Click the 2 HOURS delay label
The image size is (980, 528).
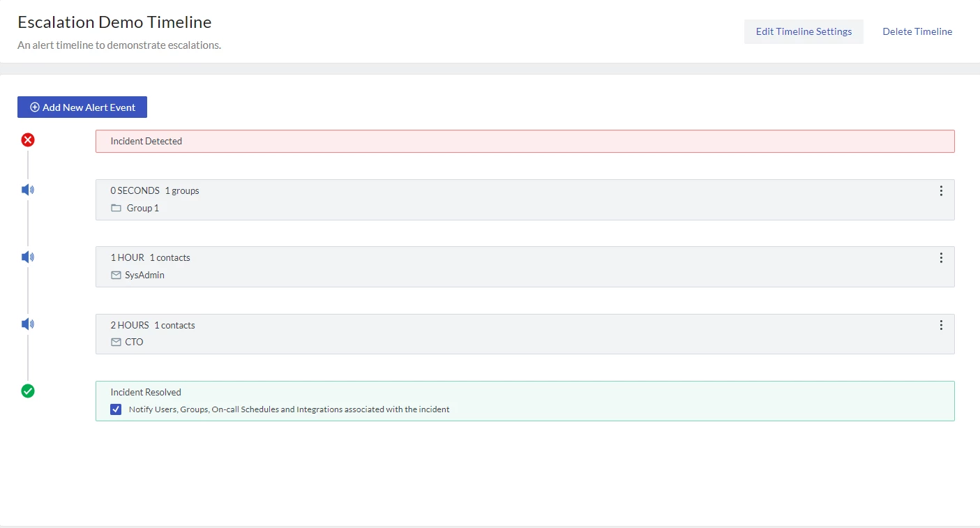click(x=130, y=325)
